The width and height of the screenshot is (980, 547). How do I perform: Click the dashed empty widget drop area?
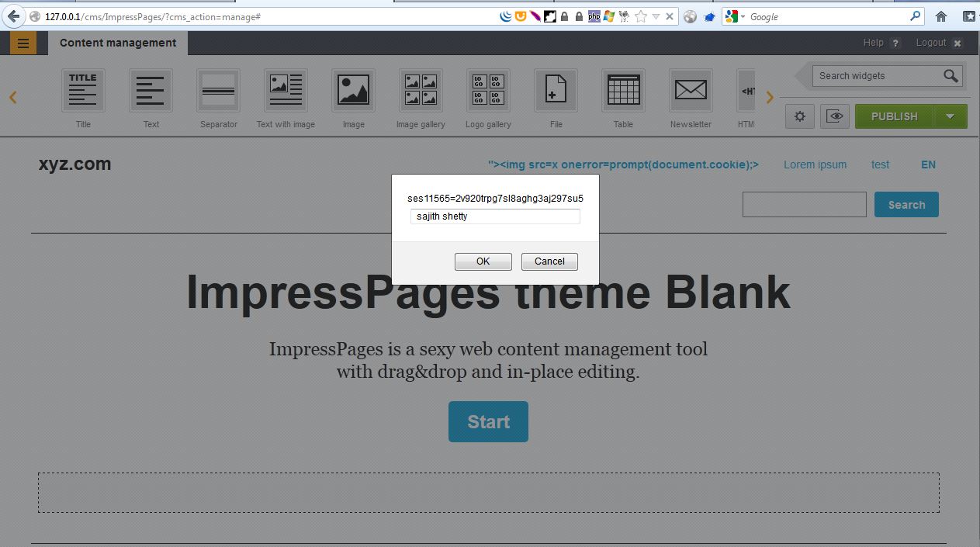[489, 493]
